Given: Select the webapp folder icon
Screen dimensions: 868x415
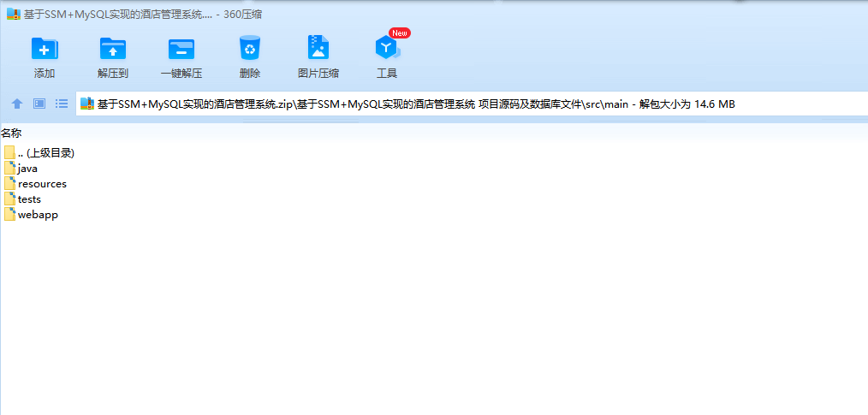Looking at the screenshot, I should pos(10,215).
